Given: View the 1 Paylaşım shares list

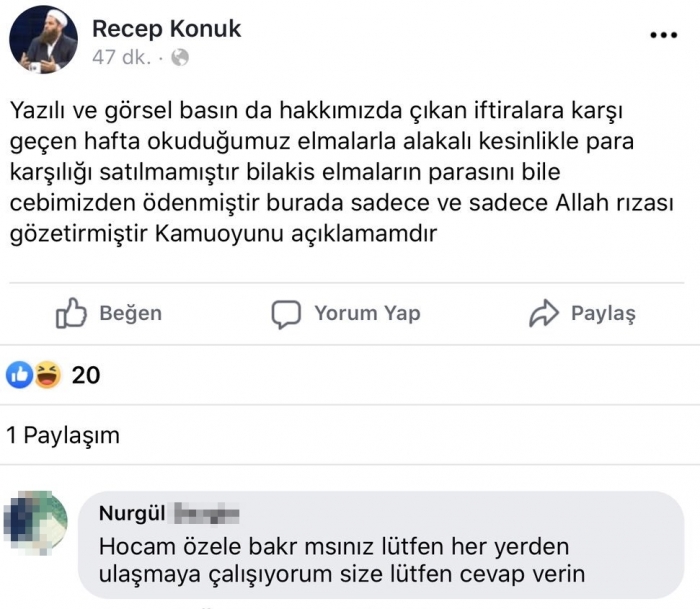Looking at the screenshot, I should (62, 436).
